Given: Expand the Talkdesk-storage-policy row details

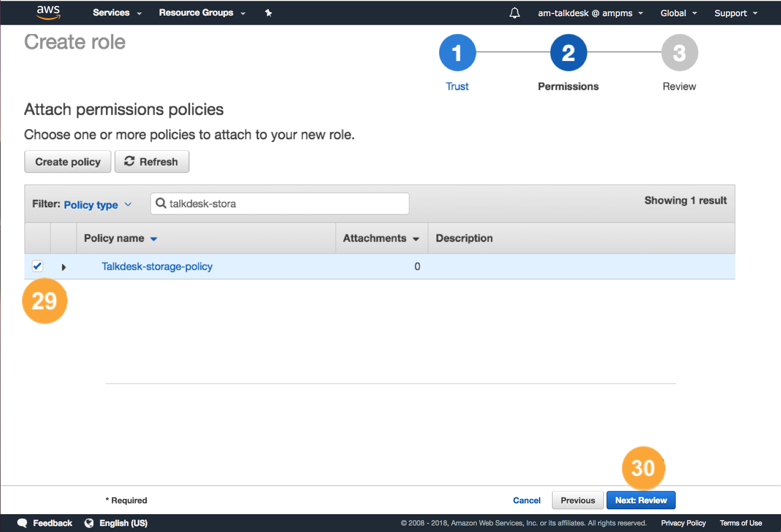Looking at the screenshot, I should click(64, 267).
